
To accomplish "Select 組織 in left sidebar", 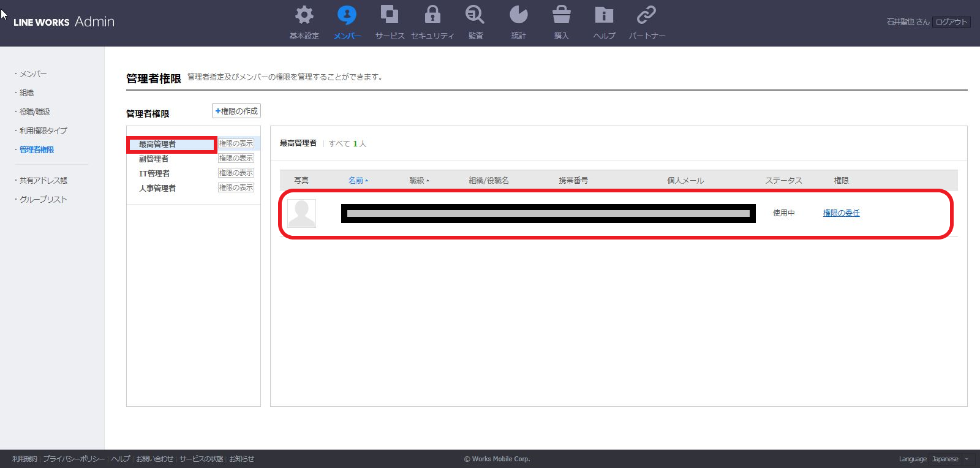I will point(26,93).
